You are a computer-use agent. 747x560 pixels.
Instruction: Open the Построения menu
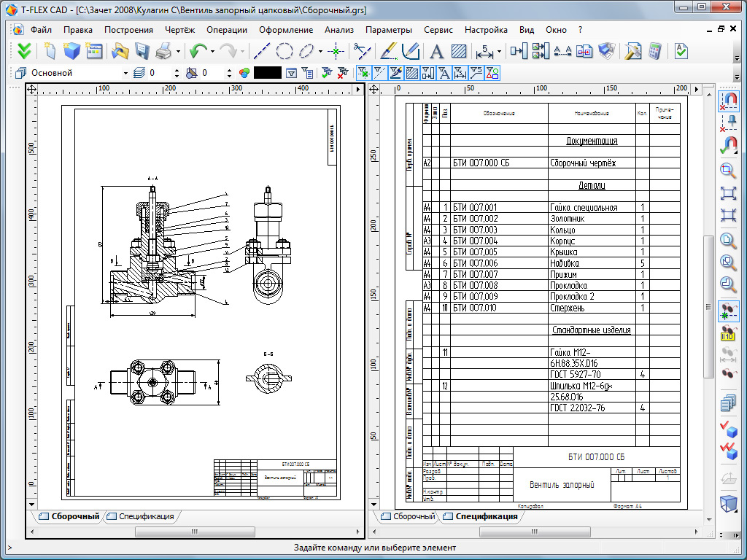click(128, 29)
